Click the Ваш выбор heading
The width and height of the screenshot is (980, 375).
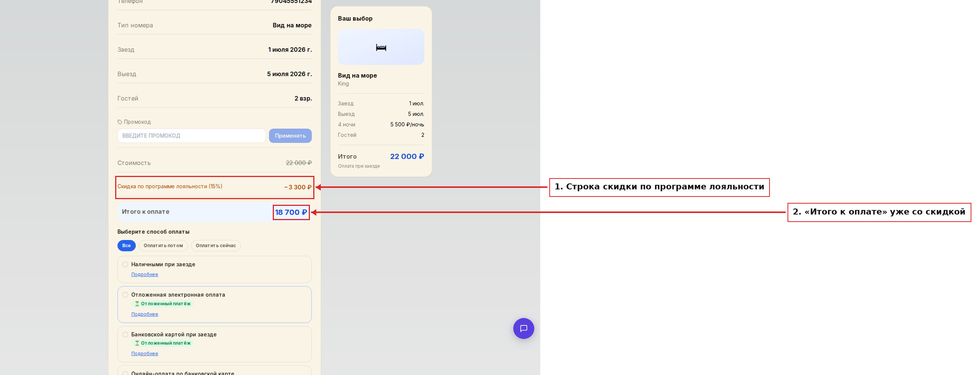[355, 18]
